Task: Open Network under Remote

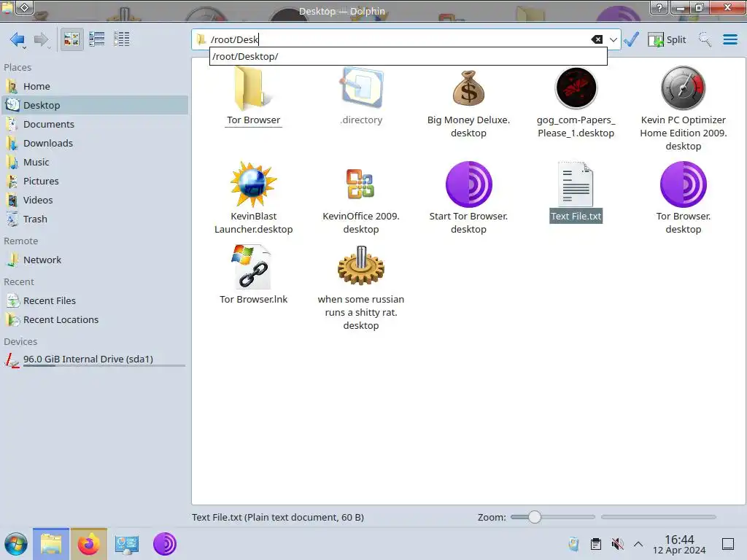Action: pyautogui.click(x=95, y=260)
